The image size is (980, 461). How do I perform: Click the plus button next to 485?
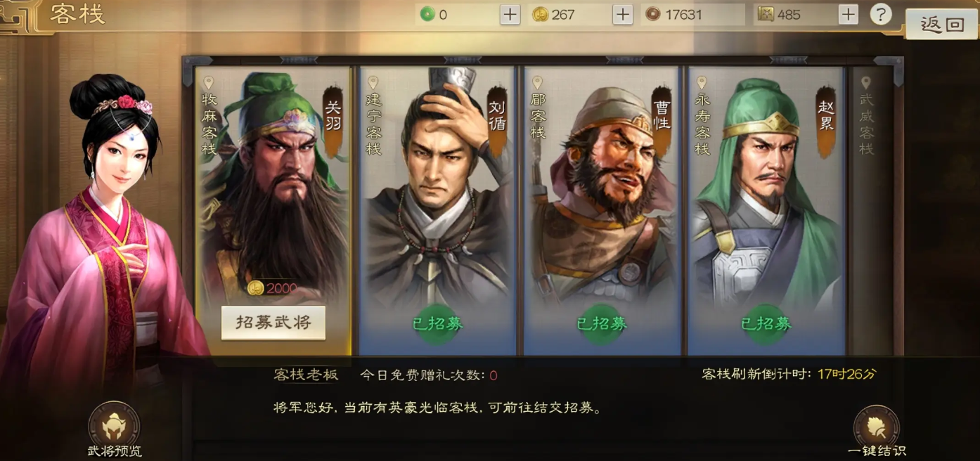[x=849, y=14]
